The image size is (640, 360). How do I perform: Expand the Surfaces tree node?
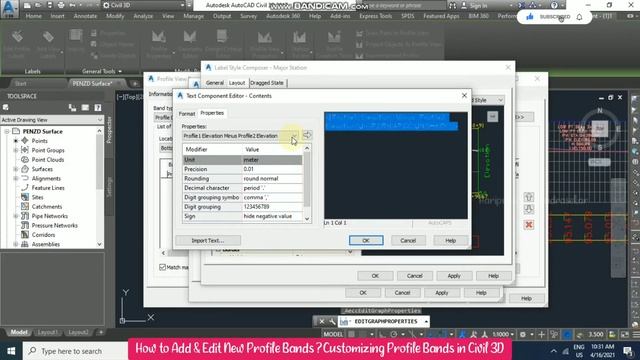pos(16,169)
